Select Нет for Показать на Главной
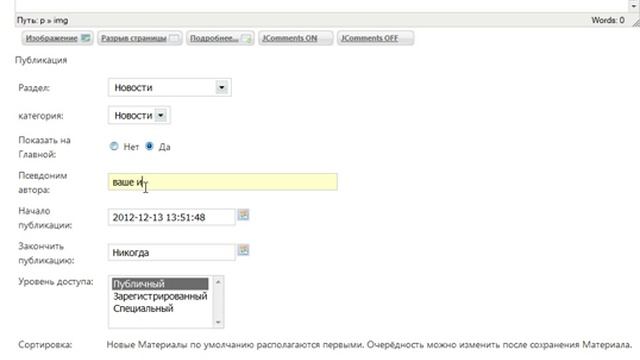Viewport: 640px width, 360px height. 114,146
